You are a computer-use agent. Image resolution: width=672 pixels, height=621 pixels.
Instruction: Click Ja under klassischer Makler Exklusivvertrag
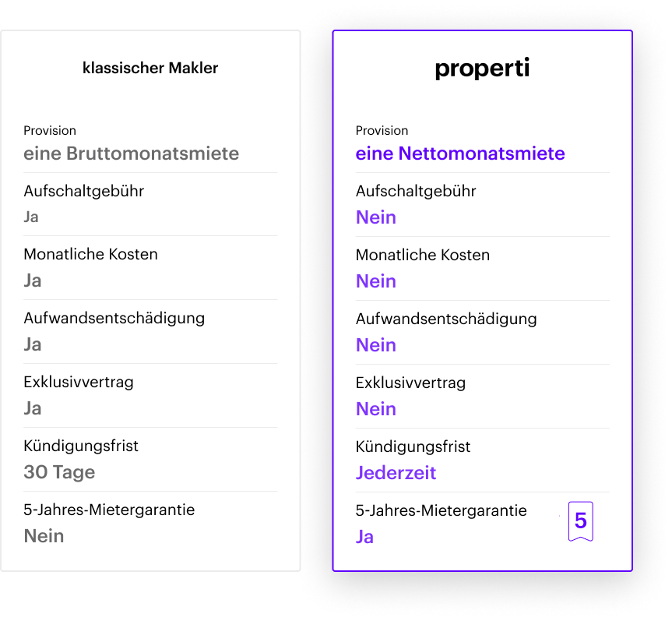pos(33,408)
